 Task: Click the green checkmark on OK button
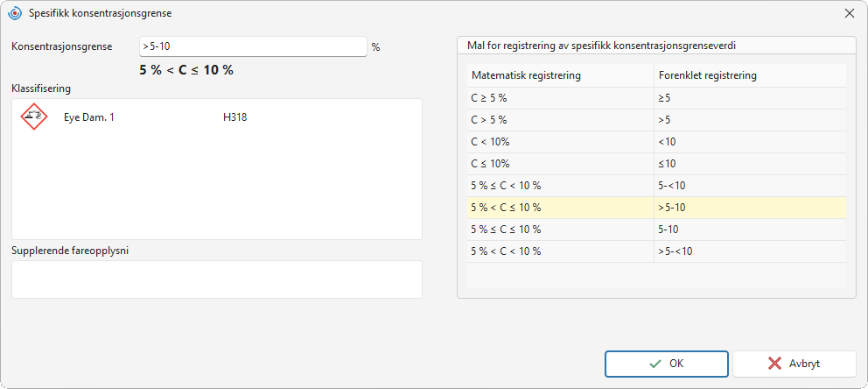click(654, 364)
